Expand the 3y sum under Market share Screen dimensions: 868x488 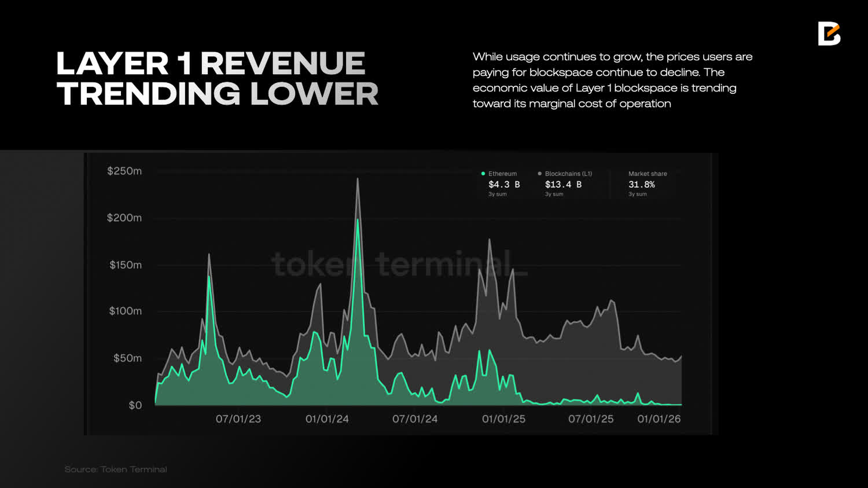[x=637, y=194]
